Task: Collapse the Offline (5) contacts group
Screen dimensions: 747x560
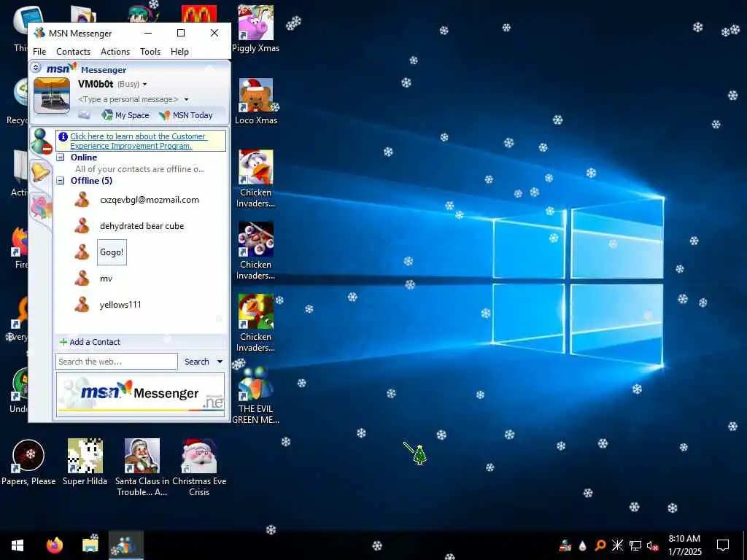Action: [x=61, y=181]
